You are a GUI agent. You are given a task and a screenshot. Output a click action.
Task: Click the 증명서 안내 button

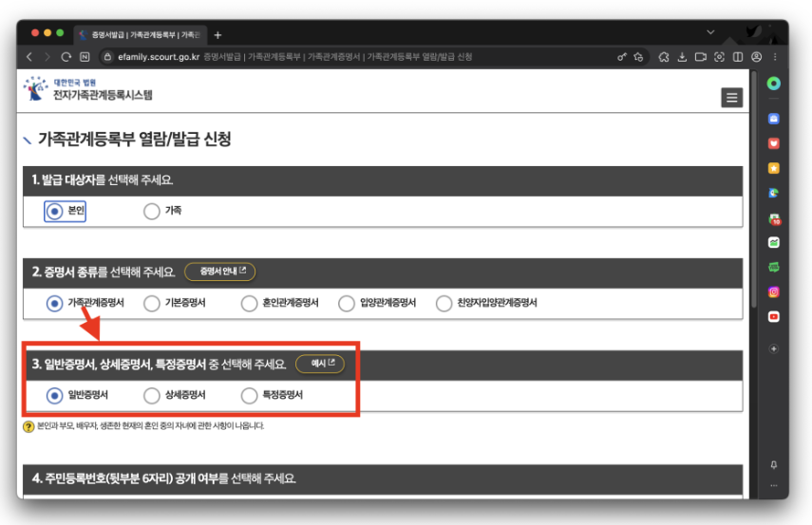[219, 272]
